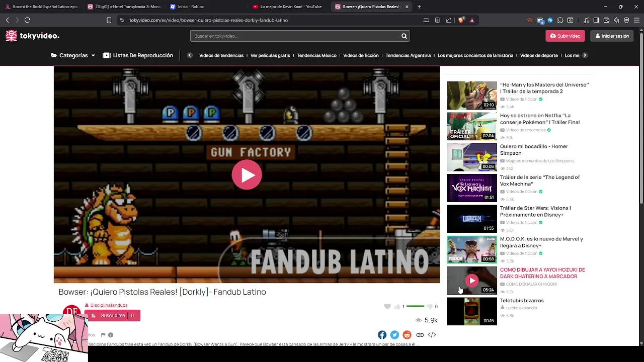
Task: Click the report flag icon
Action: (x=103, y=335)
